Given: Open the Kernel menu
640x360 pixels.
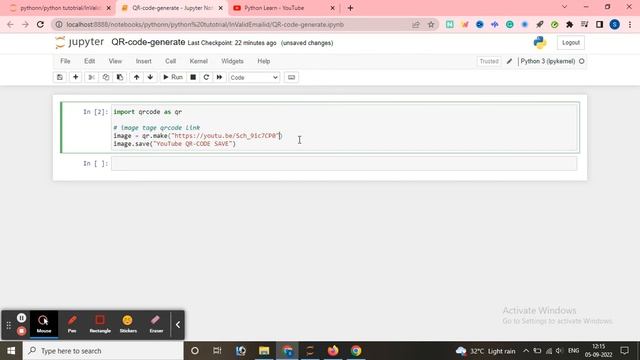Looking at the screenshot, I should (x=198, y=61).
